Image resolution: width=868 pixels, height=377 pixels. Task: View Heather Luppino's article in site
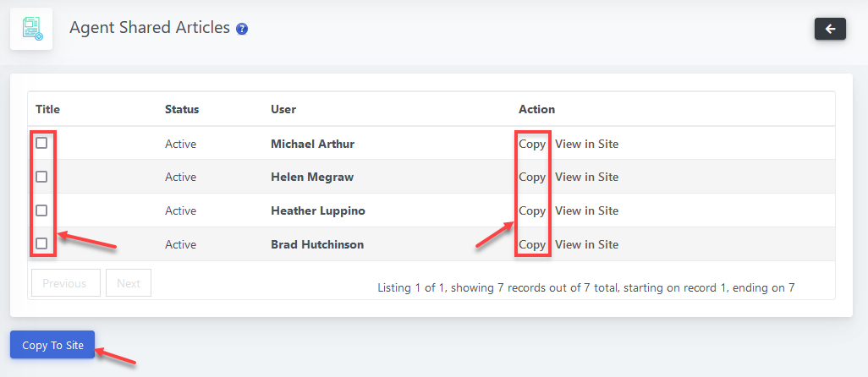[586, 210]
